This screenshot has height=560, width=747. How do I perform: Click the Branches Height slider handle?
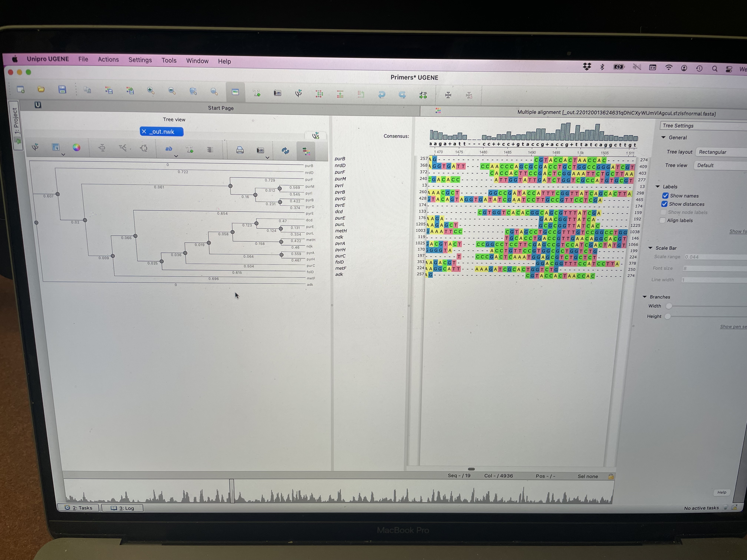tap(667, 316)
